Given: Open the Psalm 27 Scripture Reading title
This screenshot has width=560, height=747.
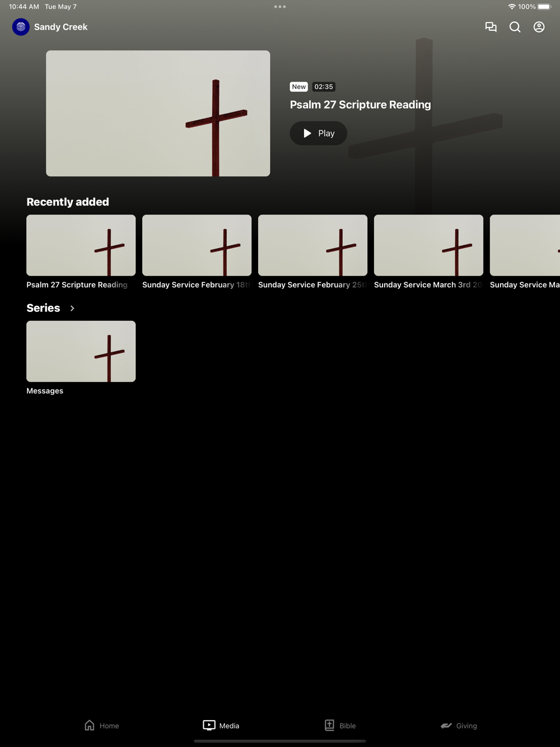Looking at the screenshot, I should coord(361,105).
